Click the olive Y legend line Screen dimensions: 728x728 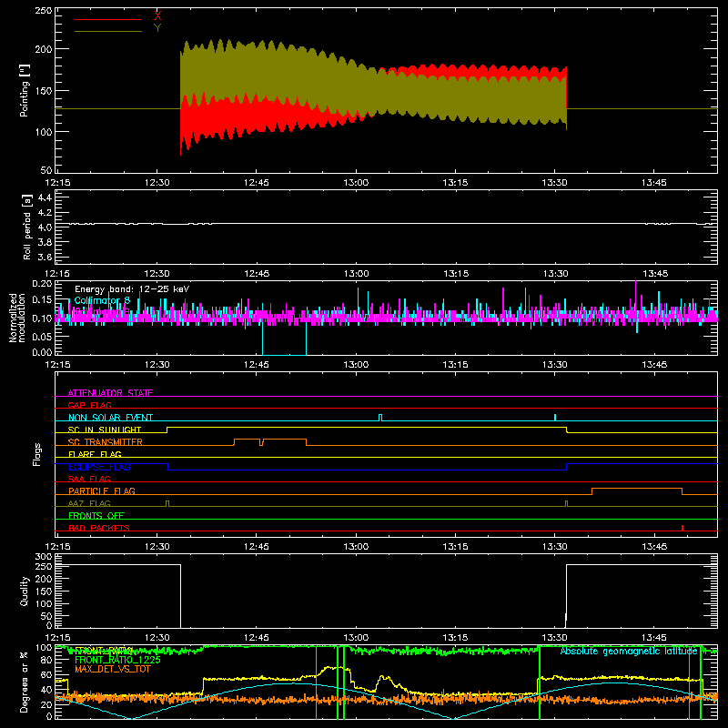(107, 31)
